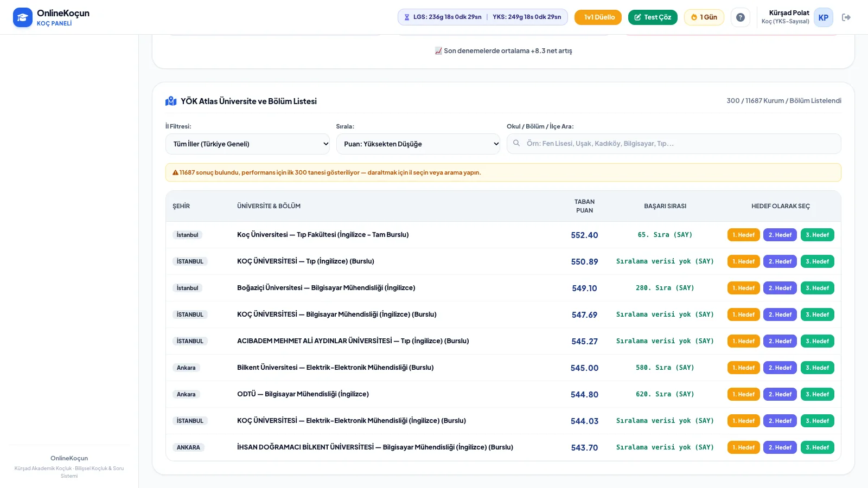868x488 pixels.
Task: Click the ODTÜ — Bilgisayar Mühendisliği row text
Action: click(x=303, y=394)
